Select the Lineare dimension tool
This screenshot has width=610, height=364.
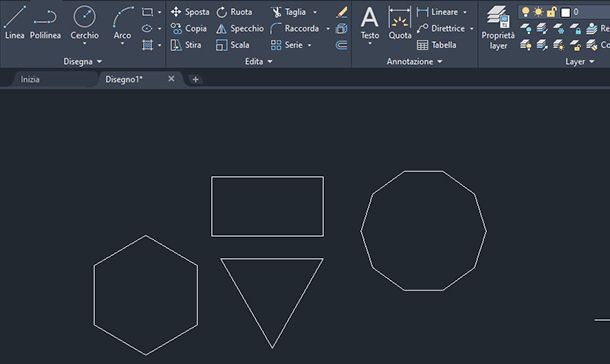tap(437, 12)
